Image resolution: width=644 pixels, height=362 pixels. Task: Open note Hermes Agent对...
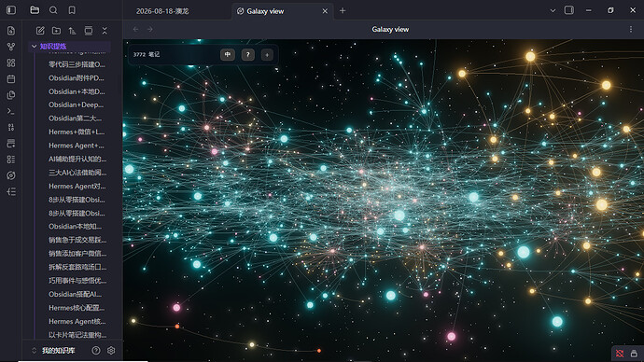pos(77,186)
